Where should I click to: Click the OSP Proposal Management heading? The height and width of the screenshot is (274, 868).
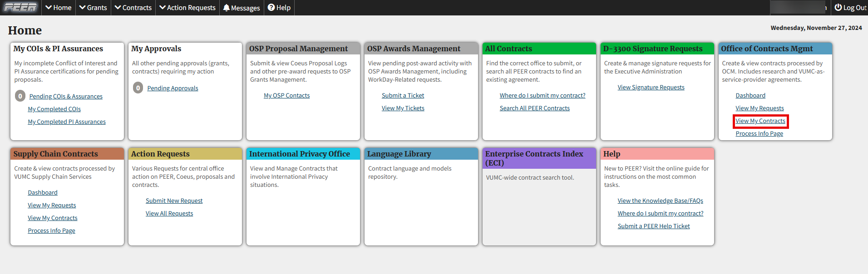[x=303, y=49]
